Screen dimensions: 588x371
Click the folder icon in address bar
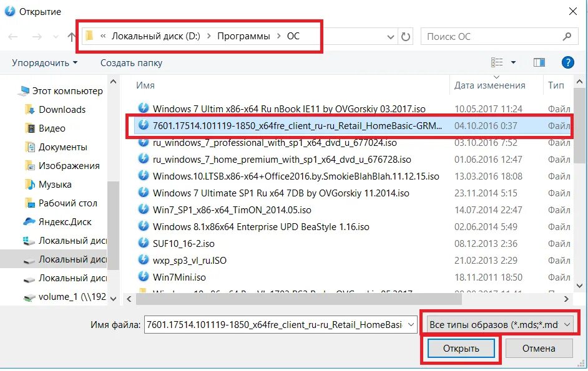pos(89,36)
